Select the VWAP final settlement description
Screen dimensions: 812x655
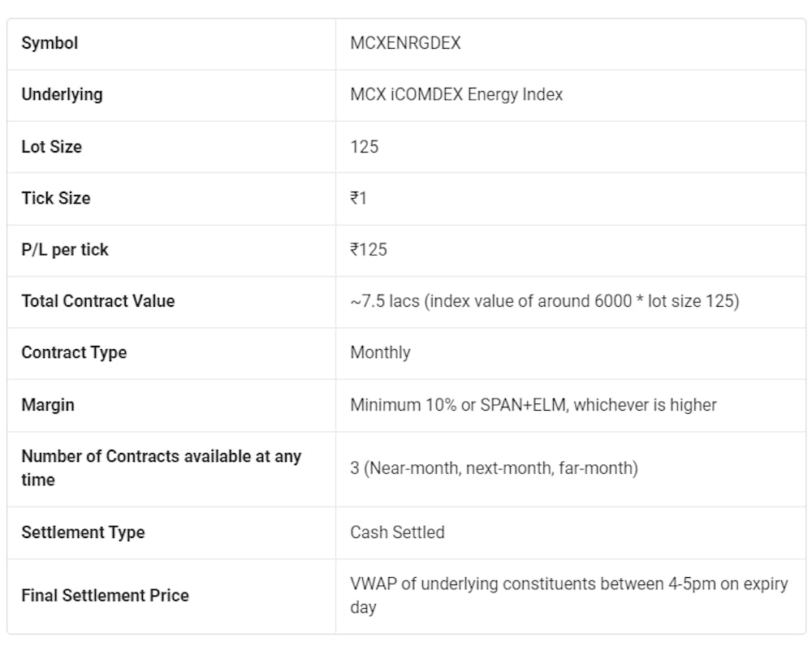[x=568, y=596]
